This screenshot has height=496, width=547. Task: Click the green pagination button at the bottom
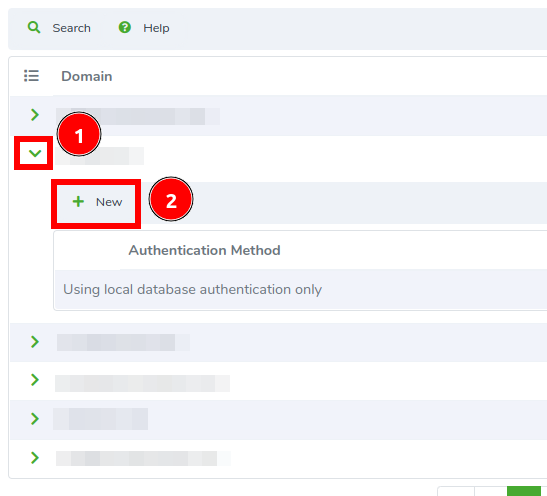(524, 491)
